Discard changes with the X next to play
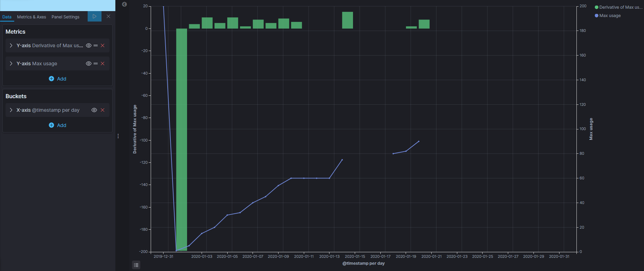 pos(108,16)
